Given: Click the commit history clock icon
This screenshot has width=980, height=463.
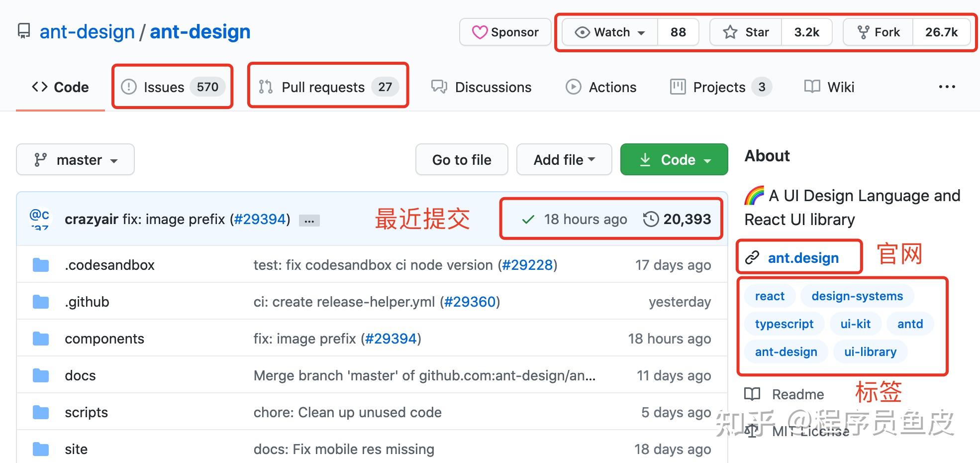Looking at the screenshot, I should 651,219.
